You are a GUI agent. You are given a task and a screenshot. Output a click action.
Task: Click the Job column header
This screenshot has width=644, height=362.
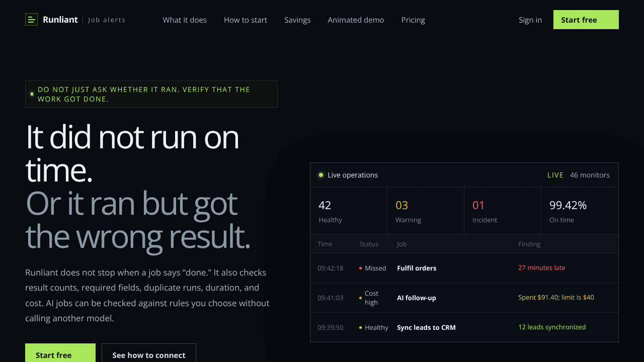pos(401,244)
